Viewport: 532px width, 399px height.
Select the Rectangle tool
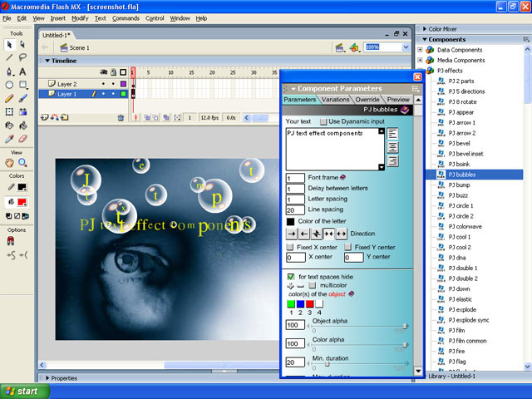(x=22, y=85)
